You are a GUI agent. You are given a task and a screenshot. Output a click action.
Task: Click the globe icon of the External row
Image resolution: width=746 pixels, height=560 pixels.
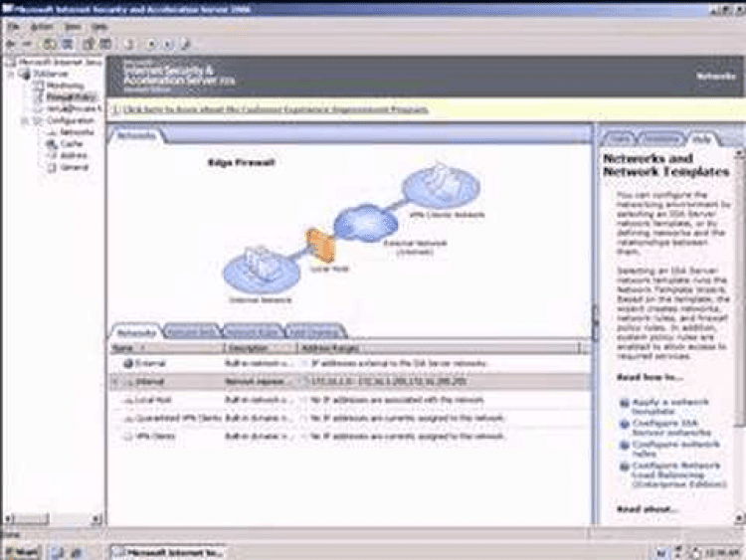[128, 363]
